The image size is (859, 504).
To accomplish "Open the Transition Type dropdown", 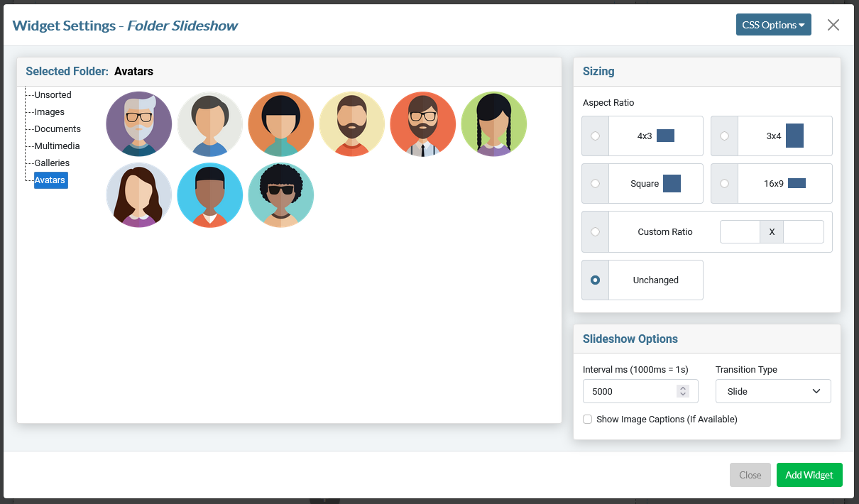I will (773, 391).
